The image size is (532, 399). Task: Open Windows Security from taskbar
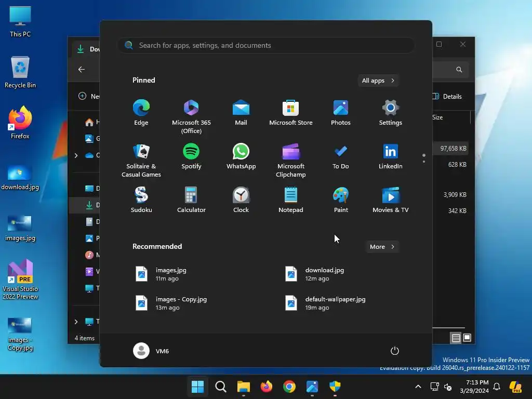click(x=335, y=387)
